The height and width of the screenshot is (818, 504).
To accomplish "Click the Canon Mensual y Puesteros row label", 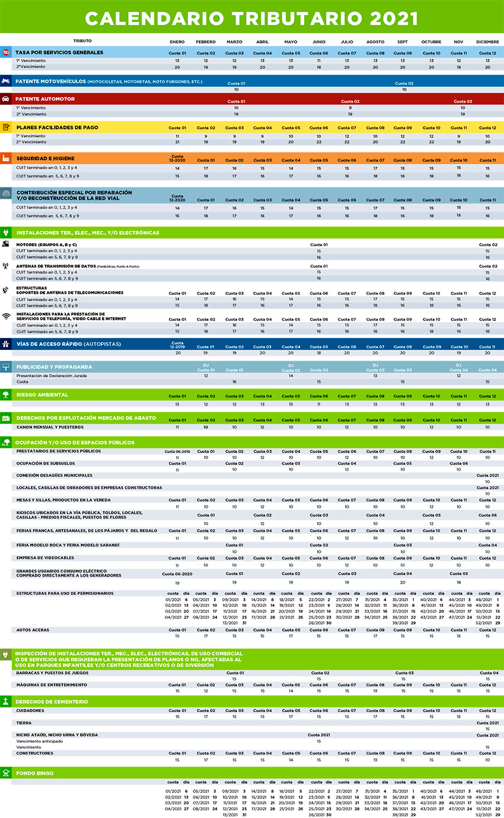I will click(50, 426).
